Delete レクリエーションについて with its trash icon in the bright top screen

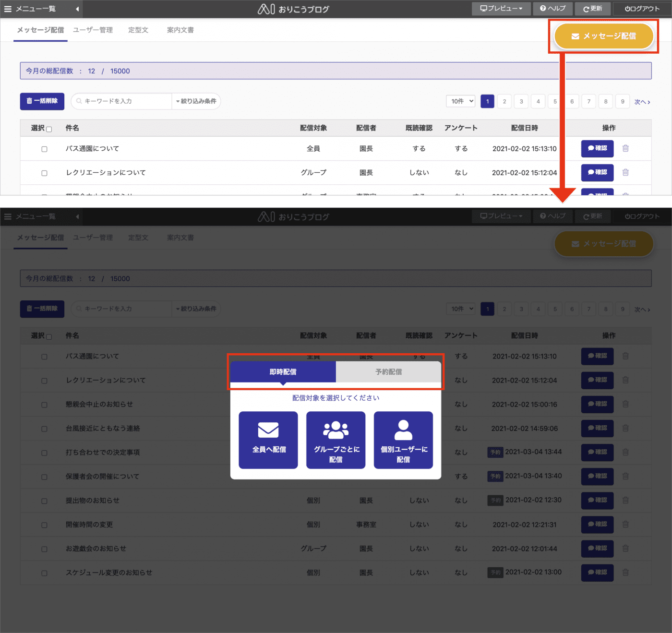(625, 172)
